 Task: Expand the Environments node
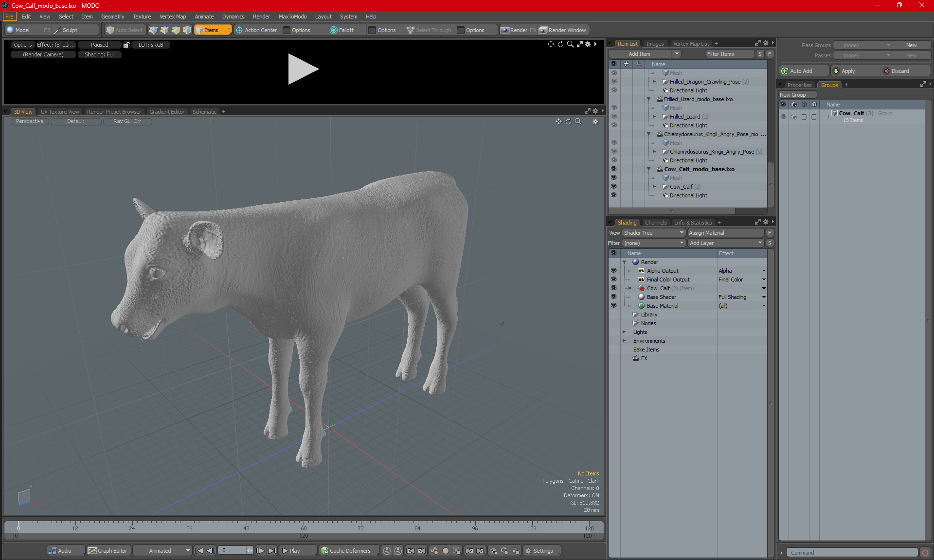pos(624,341)
